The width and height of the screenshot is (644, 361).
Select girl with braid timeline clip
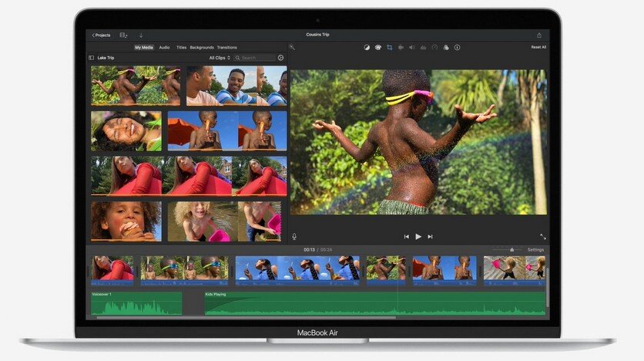coord(297,271)
